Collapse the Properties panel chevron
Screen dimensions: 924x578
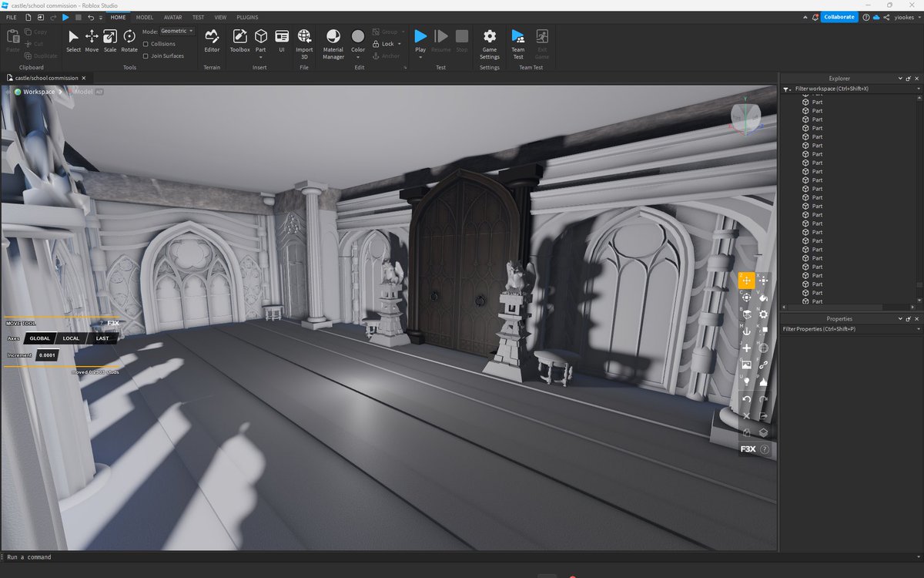[899, 319]
